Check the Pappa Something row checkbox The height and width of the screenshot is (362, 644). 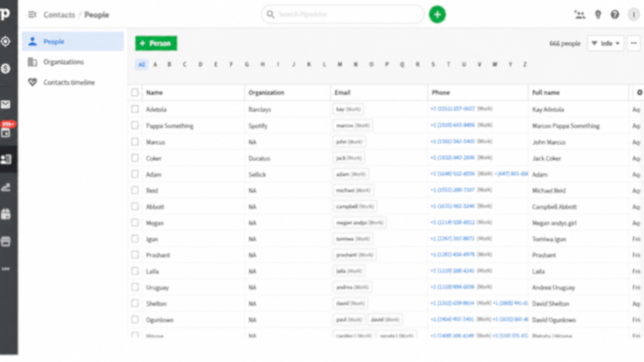tap(135, 125)
